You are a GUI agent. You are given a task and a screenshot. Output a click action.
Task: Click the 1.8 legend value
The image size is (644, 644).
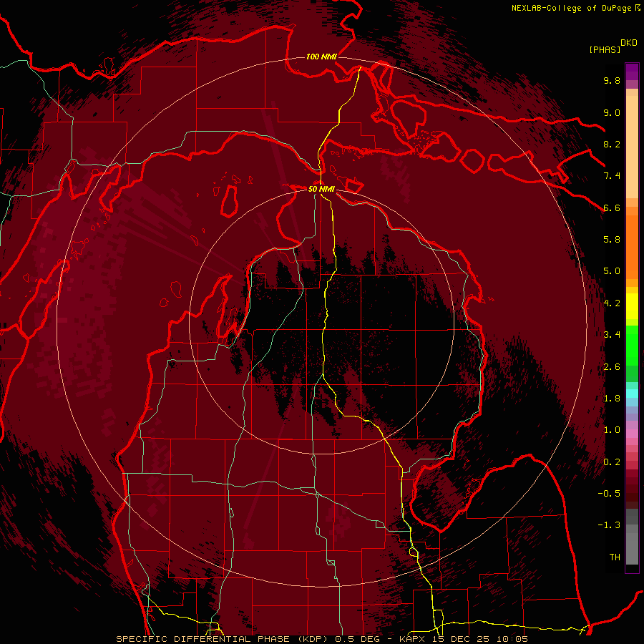click(612, 399)
